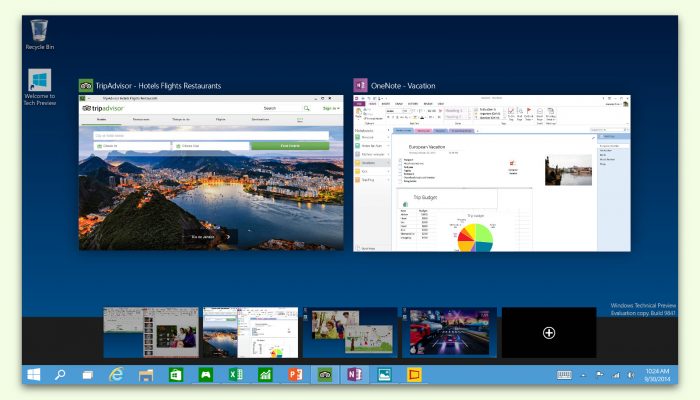Open the clock showing 10:24 AM
Screen dimensions: 700x400
(657, 375)
